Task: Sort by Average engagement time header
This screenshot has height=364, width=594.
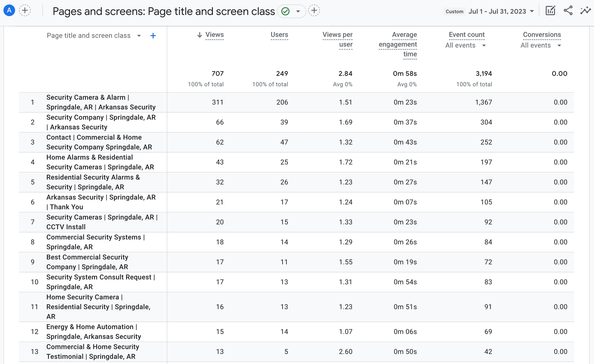Action: [398, 44]
